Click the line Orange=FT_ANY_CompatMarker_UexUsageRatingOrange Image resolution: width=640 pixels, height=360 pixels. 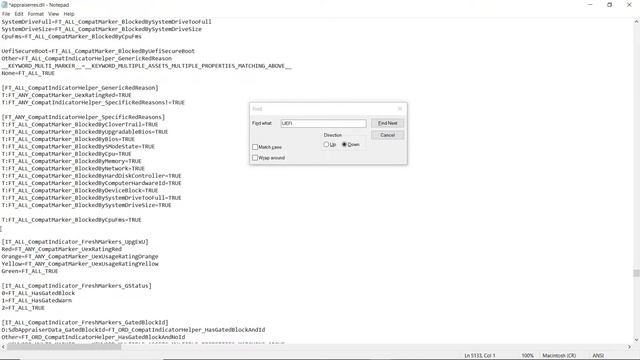[x=80, y=257]
